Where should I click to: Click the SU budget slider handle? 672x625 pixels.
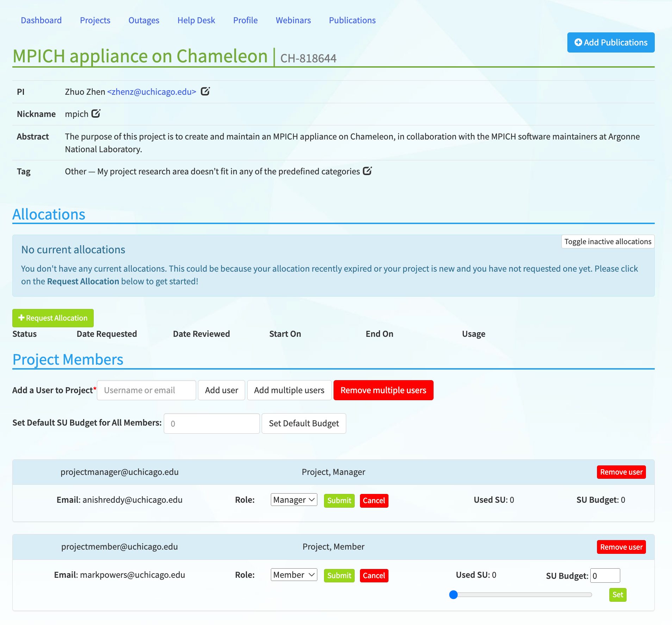(454, 595)
